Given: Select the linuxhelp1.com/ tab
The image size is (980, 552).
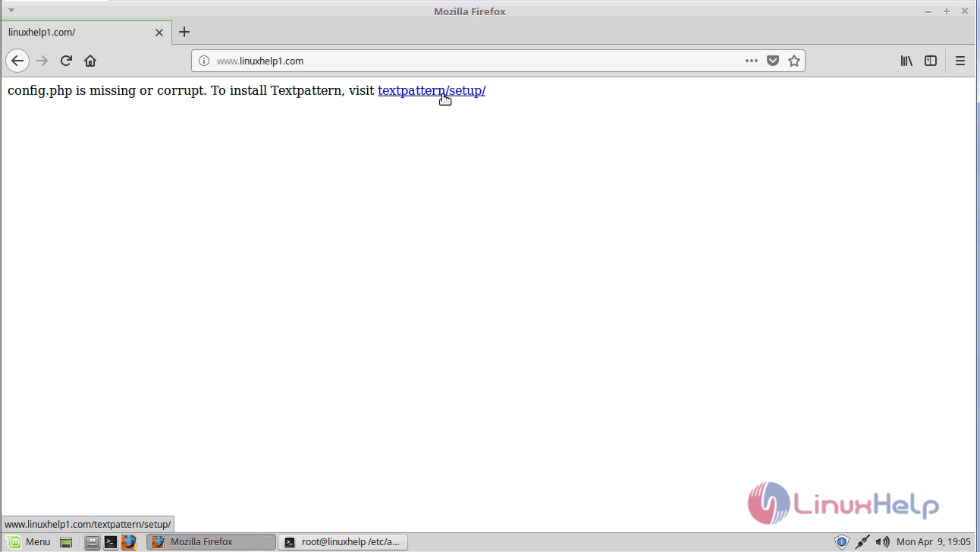Looking at the screenshot, I should coord(86,33).
